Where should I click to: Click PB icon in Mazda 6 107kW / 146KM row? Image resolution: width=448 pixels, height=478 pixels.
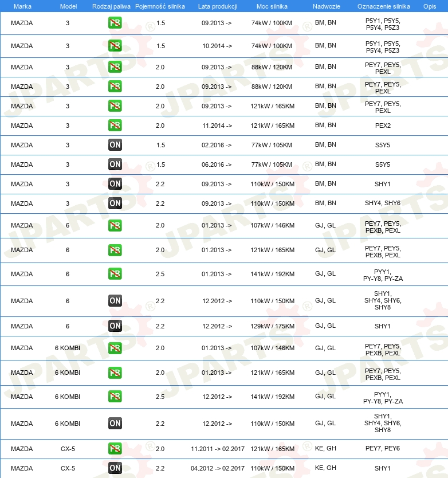point(115,226)
